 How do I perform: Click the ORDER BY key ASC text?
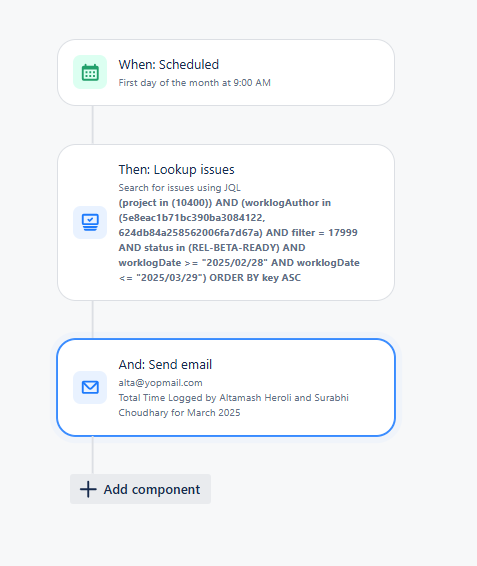[x=255, y=278]
